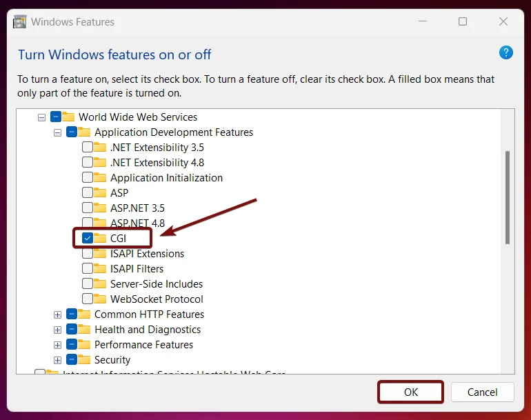Click the Common HTTP Features folder icon
The height and width of the screenshot is (420, 531).
tap(84, 314)
